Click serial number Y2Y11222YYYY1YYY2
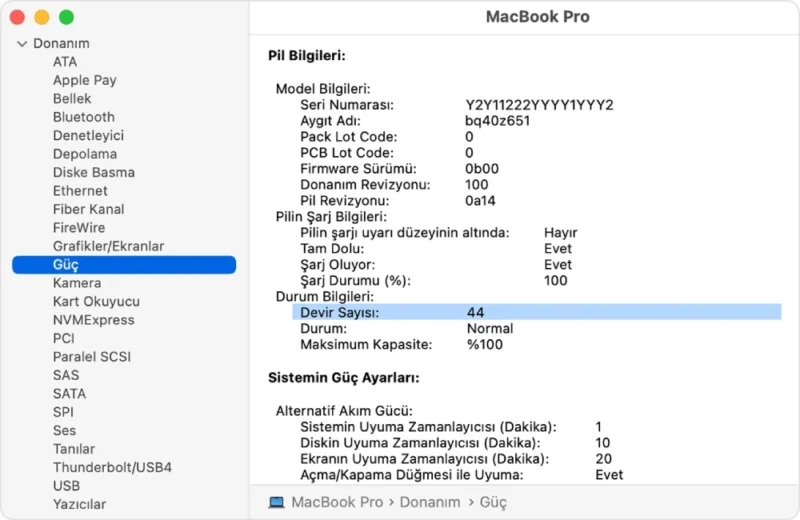800x520 pixels. coord(539,105)
